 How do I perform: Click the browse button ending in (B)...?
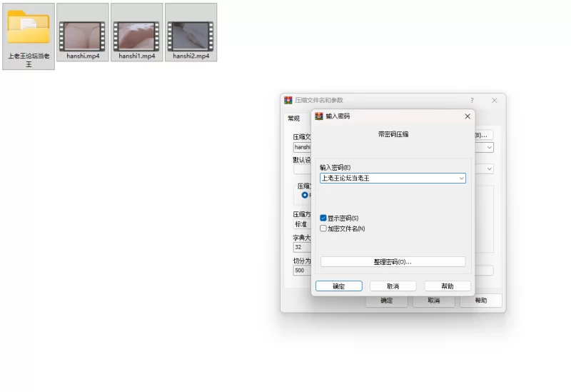[x=484, y=135]
